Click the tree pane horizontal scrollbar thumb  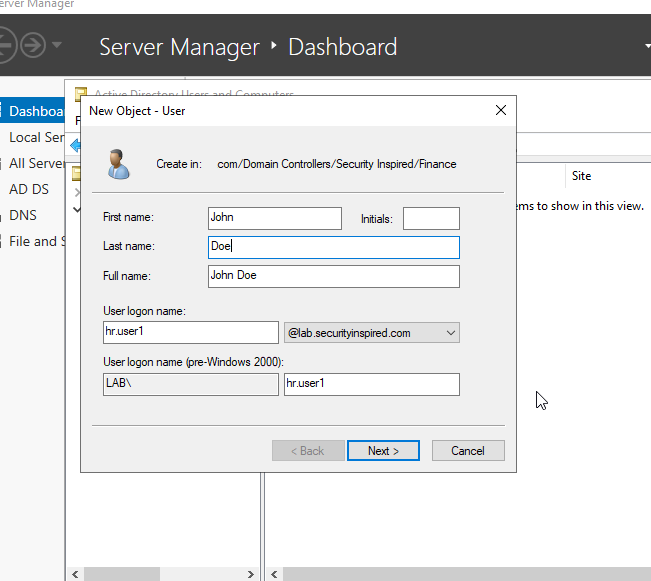[x=122, y=574]
